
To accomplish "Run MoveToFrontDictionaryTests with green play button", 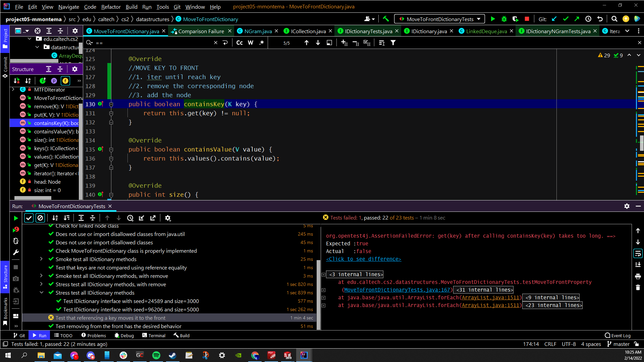I will (493, 19).
